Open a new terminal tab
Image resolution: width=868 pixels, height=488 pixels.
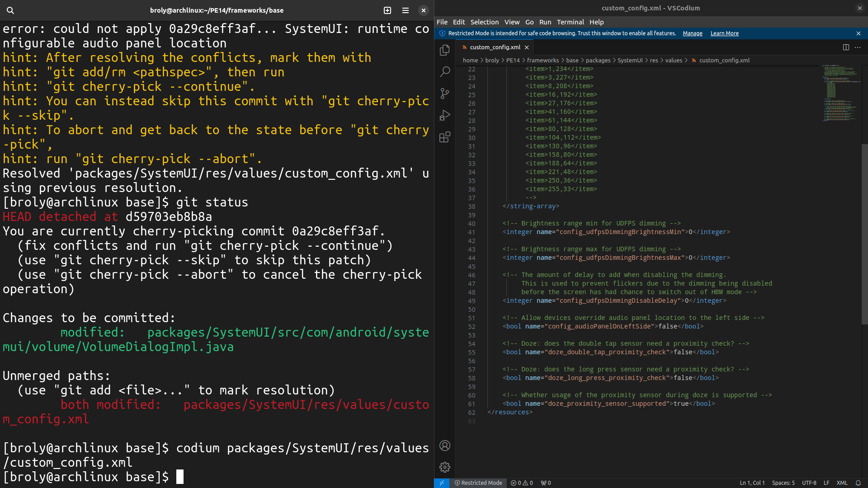(x=387, y=10)
